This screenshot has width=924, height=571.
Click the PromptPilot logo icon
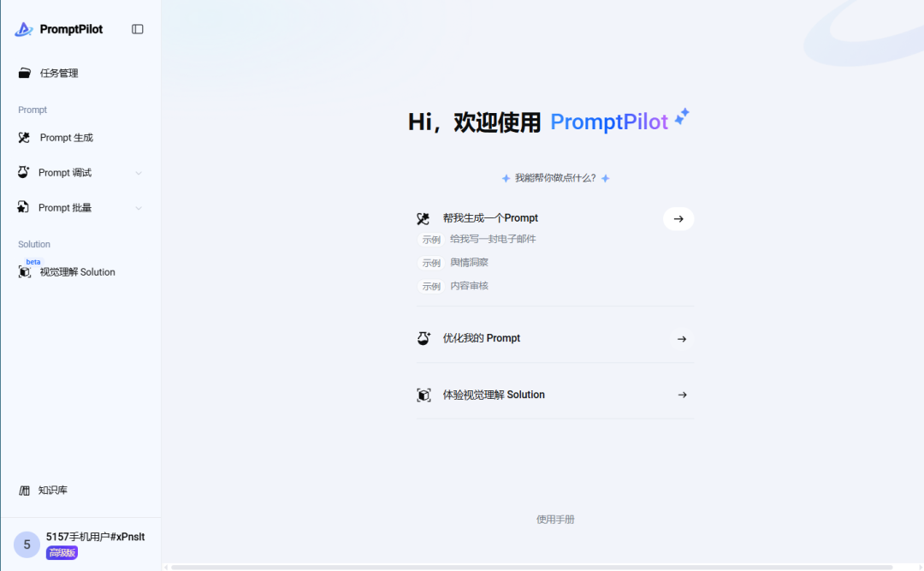(24, 29)
